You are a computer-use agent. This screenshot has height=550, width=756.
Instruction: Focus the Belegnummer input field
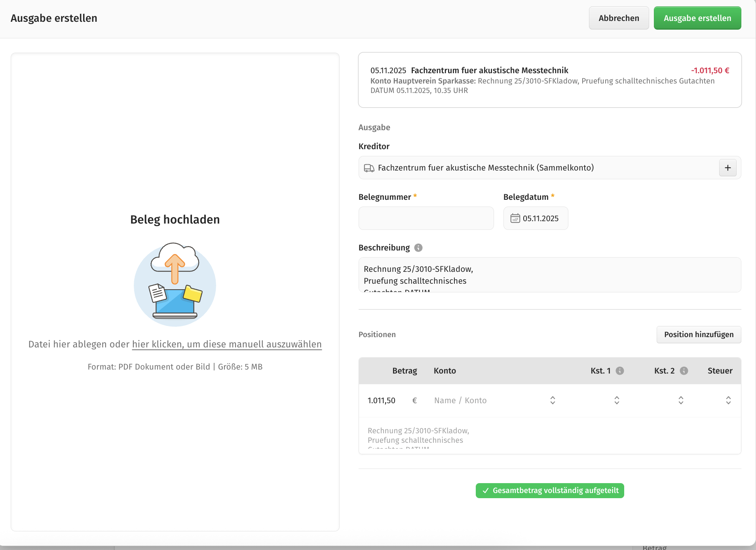(x=426, y=218)
